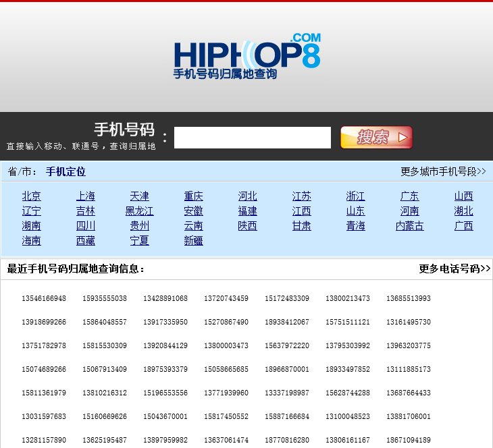Select the 山西 province link
This screenshot has width=493, height=448.
(x=464, y=196)
